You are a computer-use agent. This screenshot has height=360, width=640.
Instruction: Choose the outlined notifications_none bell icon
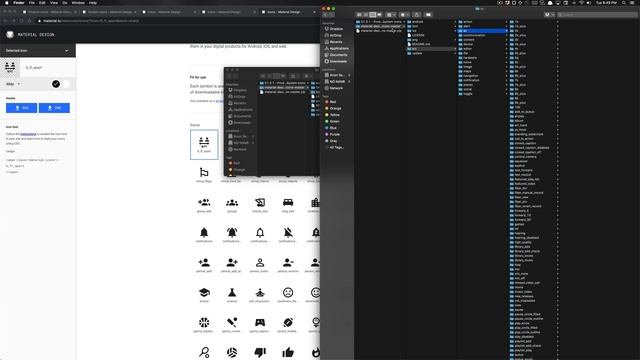pyautogui.click(x=260, y=232)
